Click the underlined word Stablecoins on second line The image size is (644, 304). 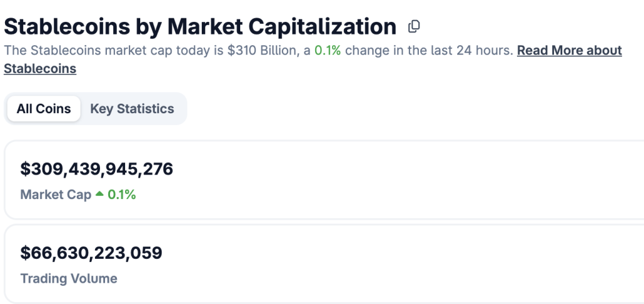tap(40, 69)
